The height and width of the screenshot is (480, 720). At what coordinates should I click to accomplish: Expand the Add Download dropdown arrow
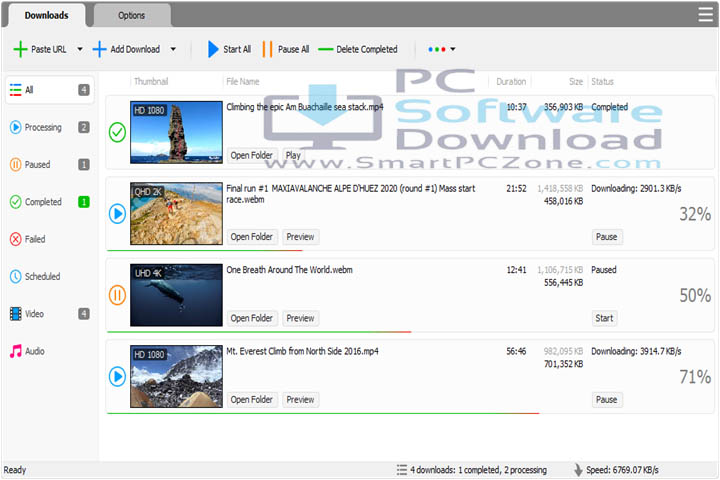173,49
